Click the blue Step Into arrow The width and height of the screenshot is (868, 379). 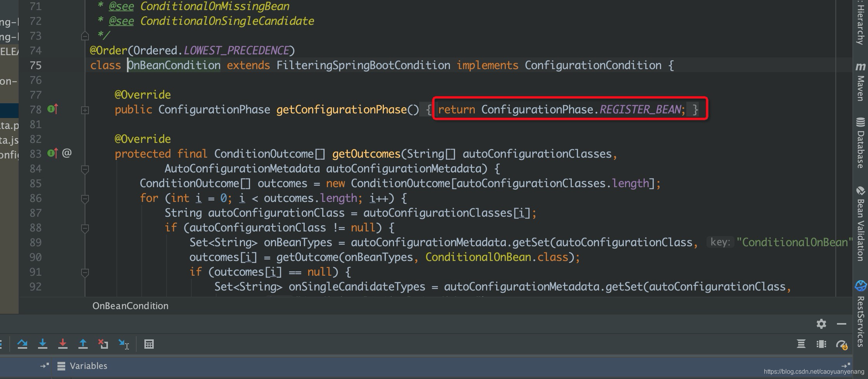pyautogui.click(x=43, y=344)
